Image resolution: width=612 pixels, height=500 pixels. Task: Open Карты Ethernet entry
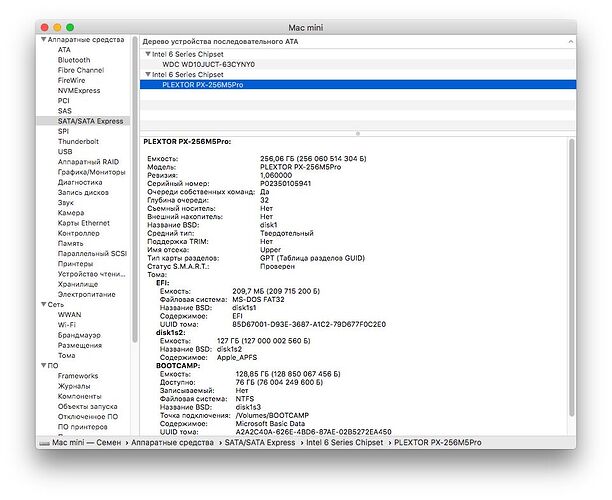coord(84,222)
